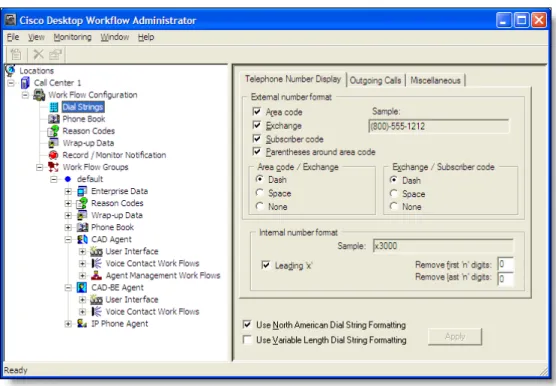Select Space for Exchange / Subscriber code
The width and height of the screenshot is (556, 386).
tap(394, 194)
